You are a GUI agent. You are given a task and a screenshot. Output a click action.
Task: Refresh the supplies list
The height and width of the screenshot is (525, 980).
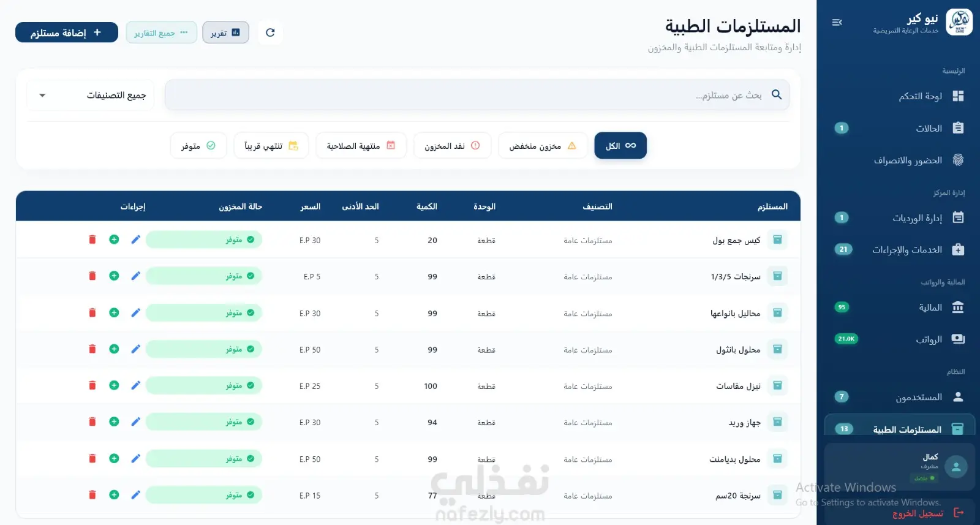(x=270, y=32)
